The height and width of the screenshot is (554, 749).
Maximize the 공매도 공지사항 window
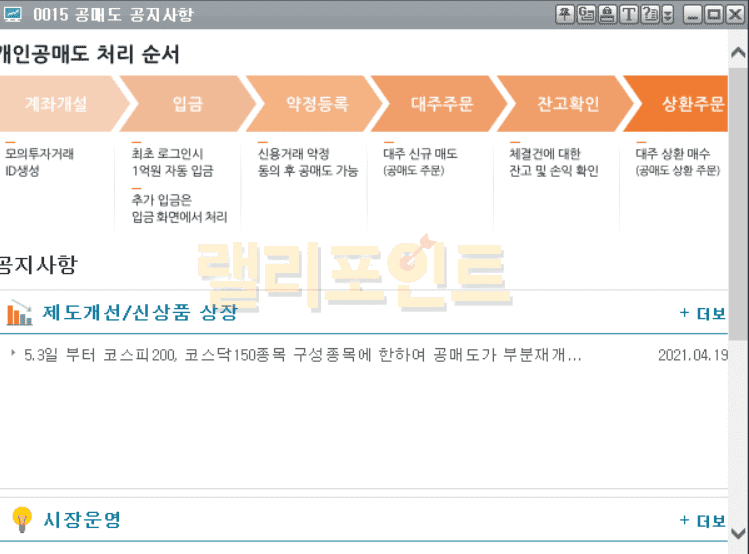(x=714, y=14)
